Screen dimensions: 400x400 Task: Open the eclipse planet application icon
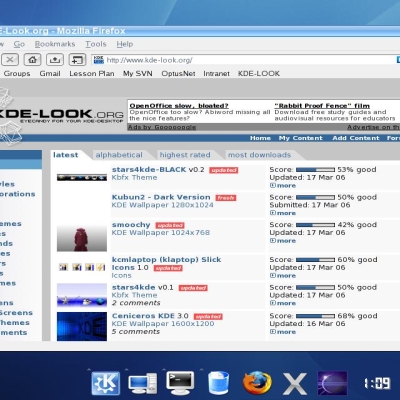(x=332, y=383)
